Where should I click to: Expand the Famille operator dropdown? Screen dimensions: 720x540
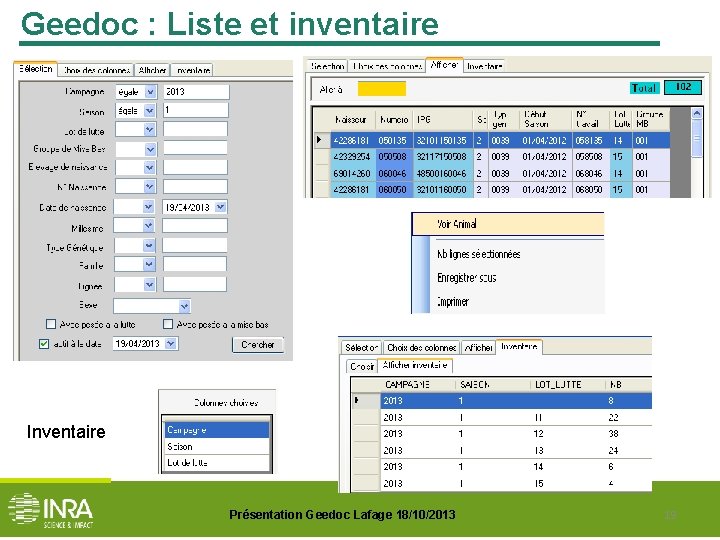149,264
